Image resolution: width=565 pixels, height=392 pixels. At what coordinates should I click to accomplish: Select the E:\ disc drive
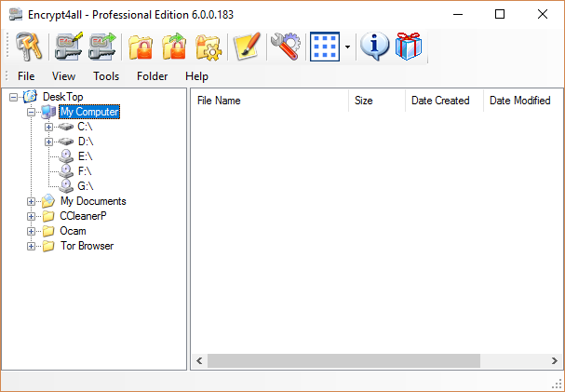(x=86, y=156)
